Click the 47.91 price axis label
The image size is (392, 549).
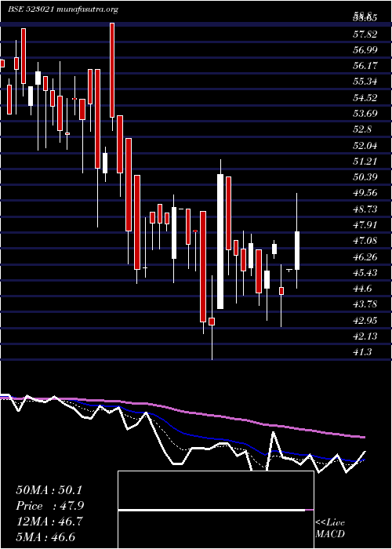(x=365, y=224)
